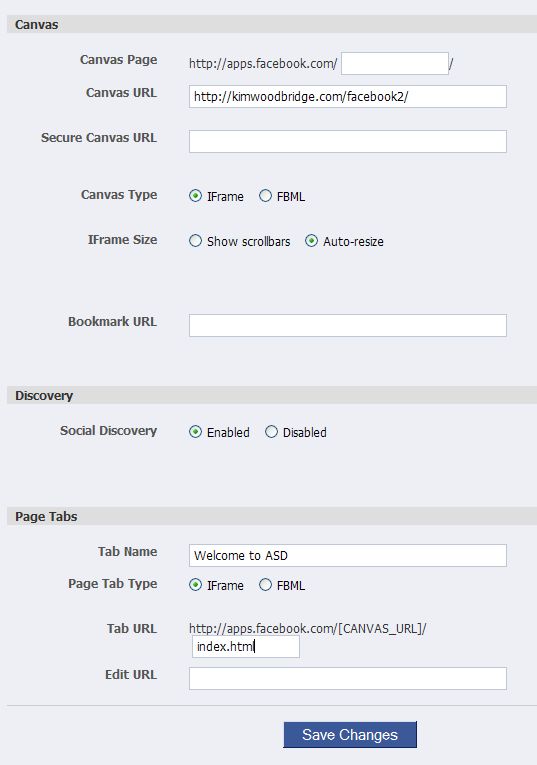
Task: Select IFrame radio for Canvas Type
Action: point(195,196)
